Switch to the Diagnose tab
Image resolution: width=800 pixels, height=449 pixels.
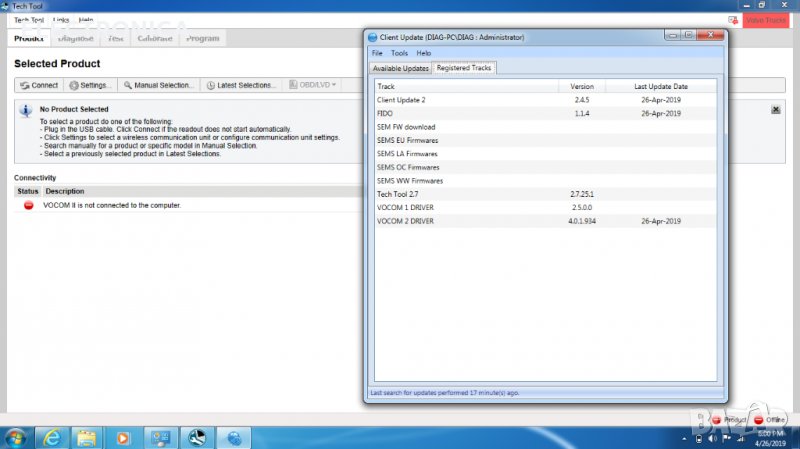tap(76, 39)
